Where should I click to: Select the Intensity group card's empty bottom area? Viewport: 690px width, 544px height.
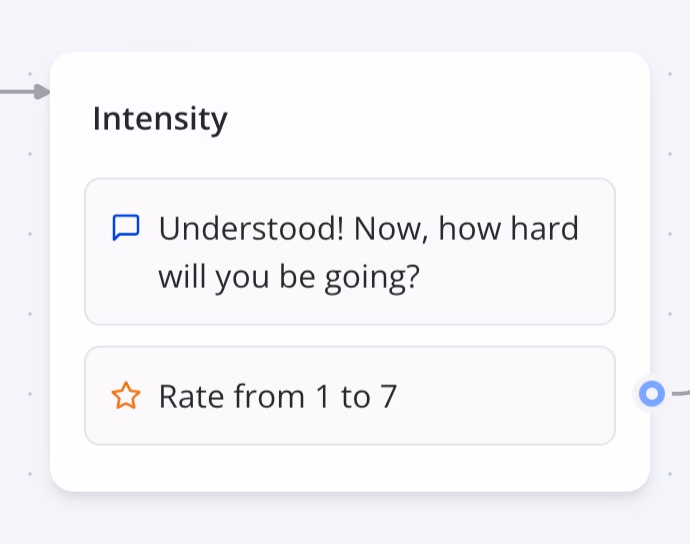coord(349,468)
